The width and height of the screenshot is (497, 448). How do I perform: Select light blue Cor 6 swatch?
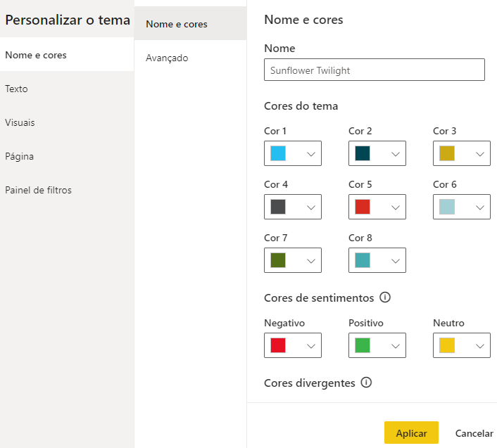pyautogui.click(x=447, y=207)
